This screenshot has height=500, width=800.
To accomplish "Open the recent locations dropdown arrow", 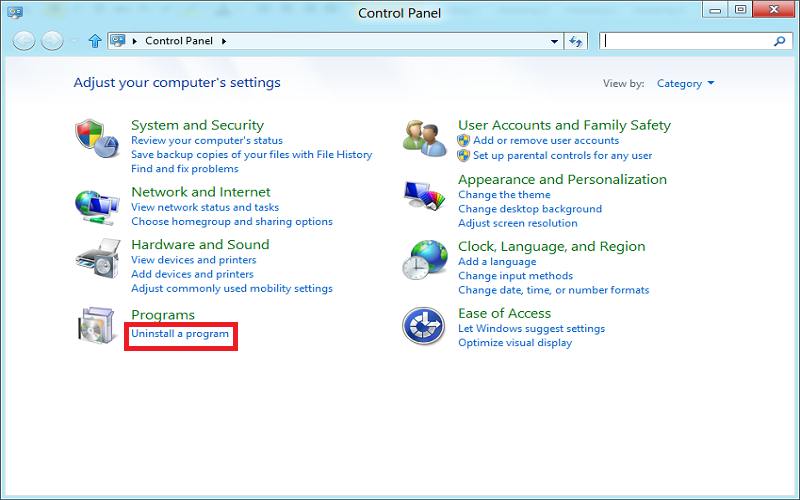I will [x=74, y=41].
